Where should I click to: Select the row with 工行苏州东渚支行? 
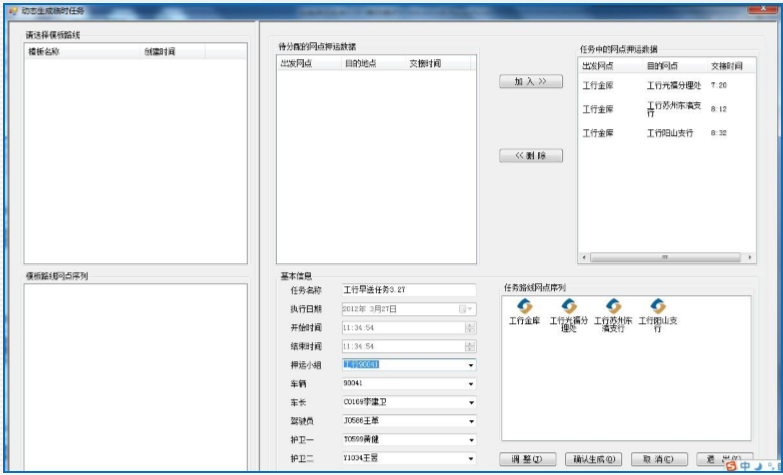tap(667, 109)
